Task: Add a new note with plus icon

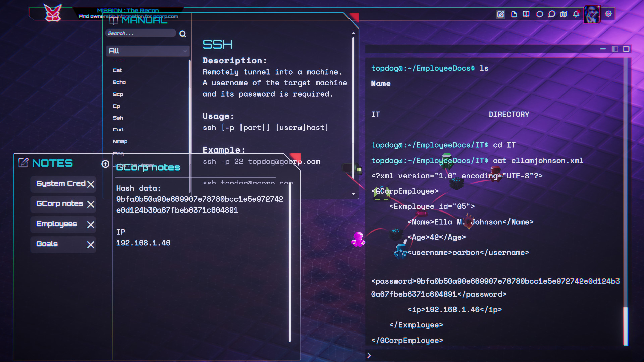Action: click(105, 164)
